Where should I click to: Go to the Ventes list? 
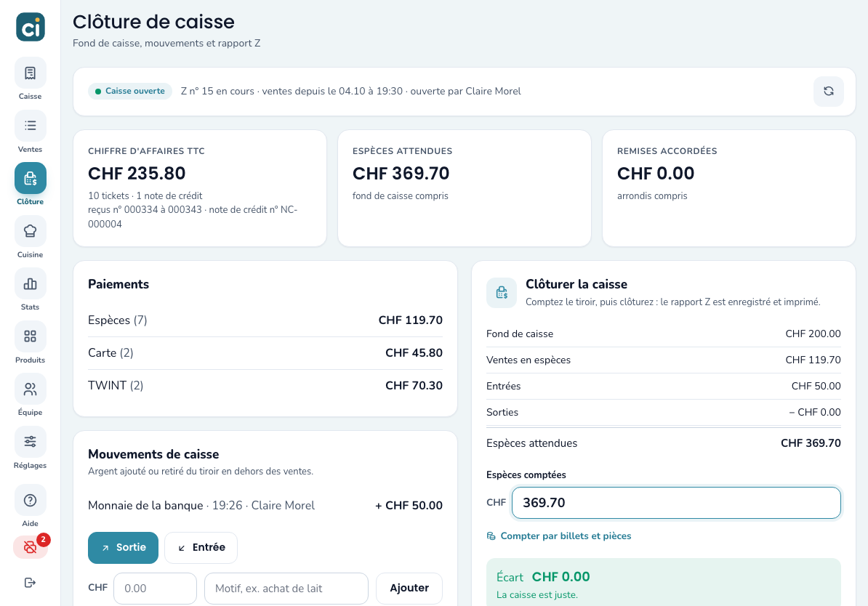point(31,132)
